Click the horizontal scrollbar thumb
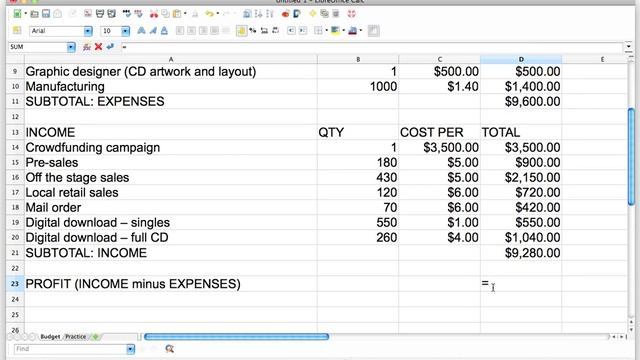Viewport: 640px width, 360px height. click(236, 337)
